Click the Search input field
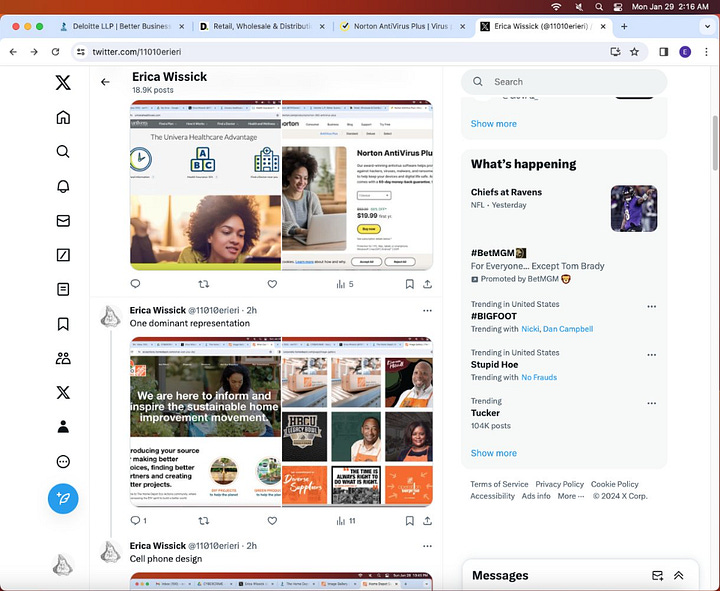The width and height of the screenshot is (720, 591). [x=564, y=82]
